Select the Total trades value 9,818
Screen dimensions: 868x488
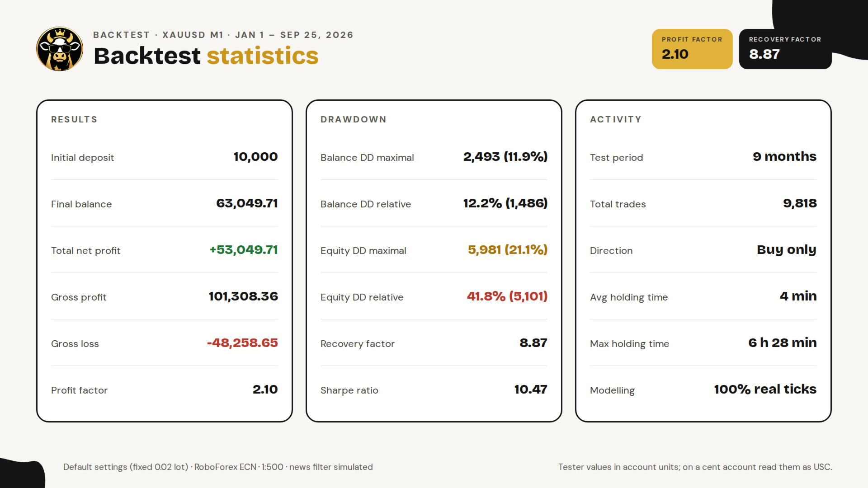tap(800, 203)
